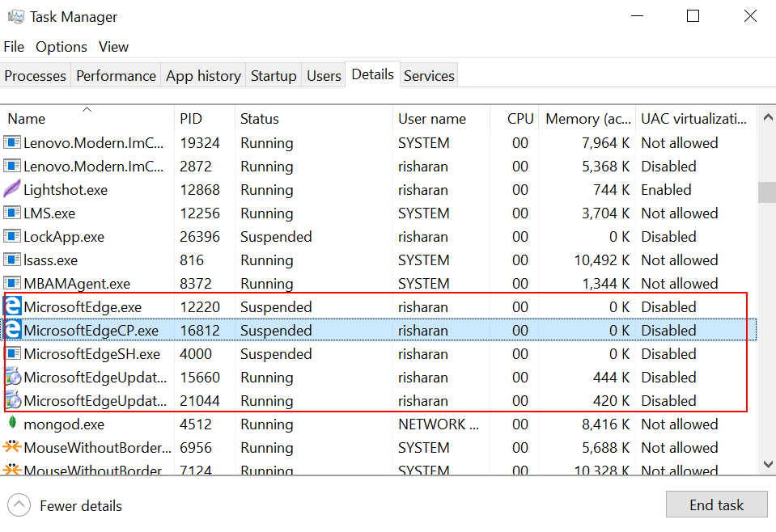Click the MicrosoftEdgeCP.exe Edge logo icon
The height and width of the screenshot is (532, 776).
(13, 330)
